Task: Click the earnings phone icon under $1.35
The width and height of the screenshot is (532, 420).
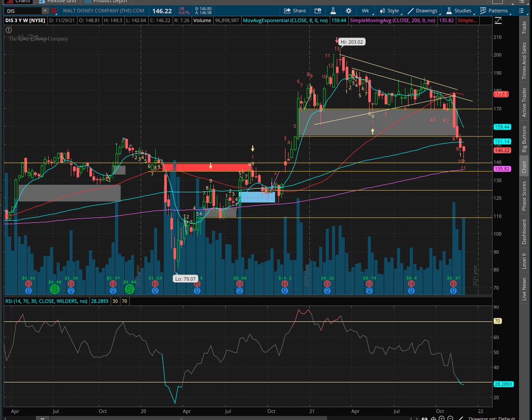Action: [71, 284]
